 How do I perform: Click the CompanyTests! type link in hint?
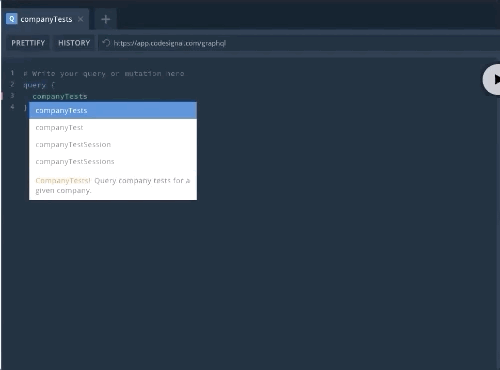[63, 180]
